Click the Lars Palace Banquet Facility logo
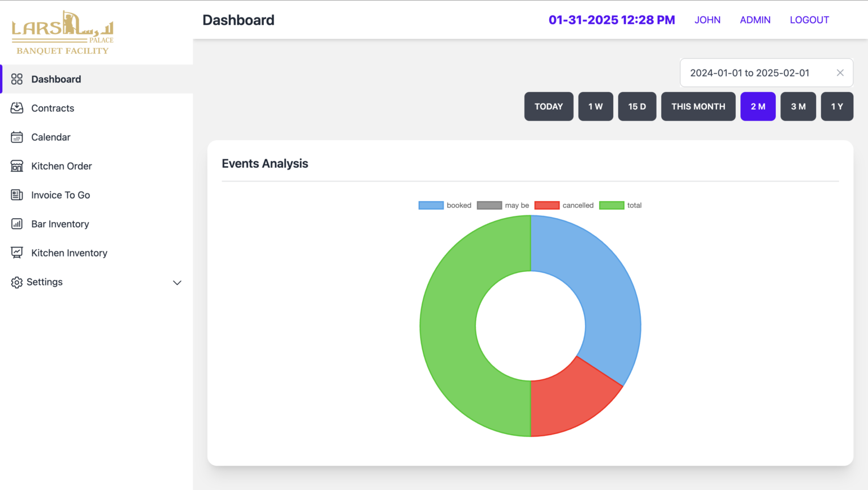868x490 pixels. point(63,32)
